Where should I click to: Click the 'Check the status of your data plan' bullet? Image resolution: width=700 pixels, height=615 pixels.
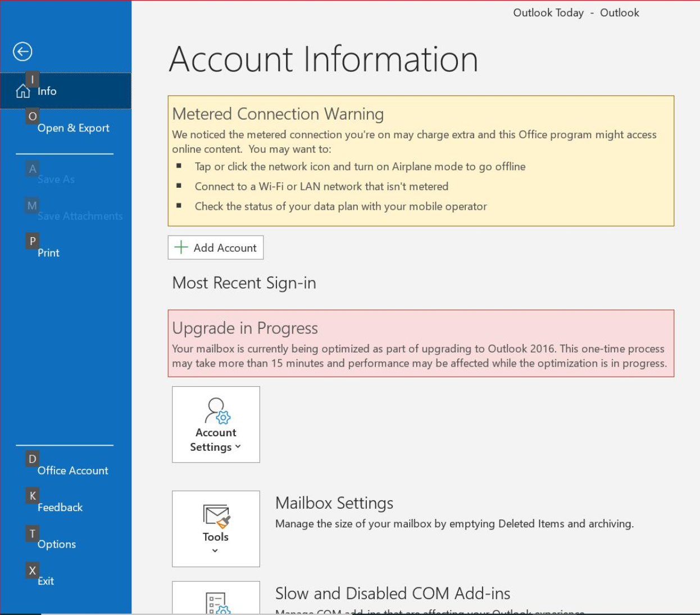click(340, 206)
